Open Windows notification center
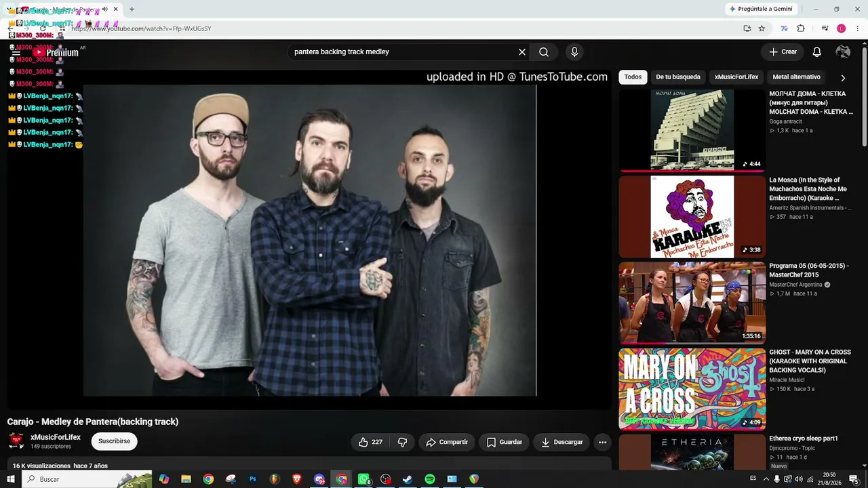Viewport: 868px width, 488px height. click(x=854, y=479)
